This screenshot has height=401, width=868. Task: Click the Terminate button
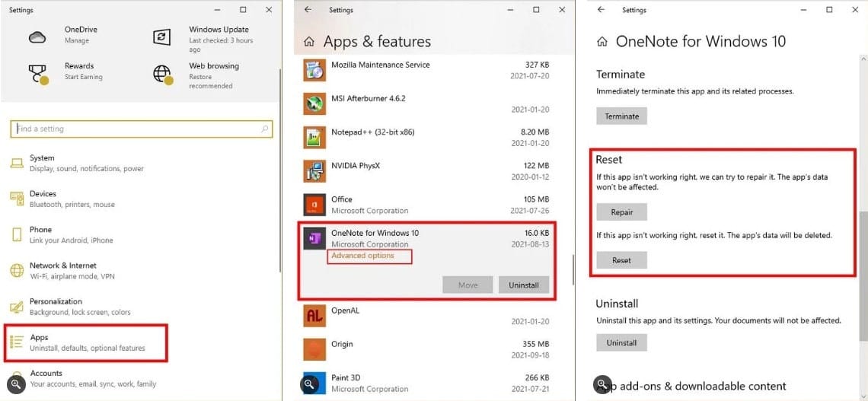click(621, 116)
